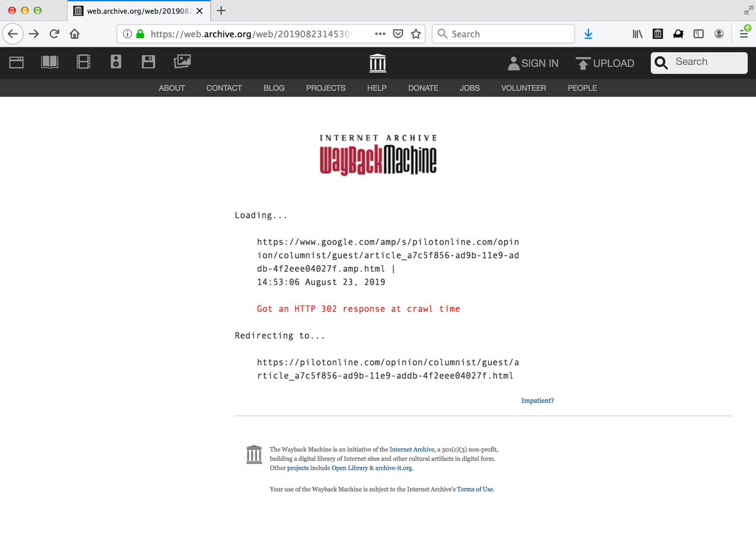The height and width of the screenshot is (542, 756).
Task: Open the archive-it.org link
Action: click(394, 468)
